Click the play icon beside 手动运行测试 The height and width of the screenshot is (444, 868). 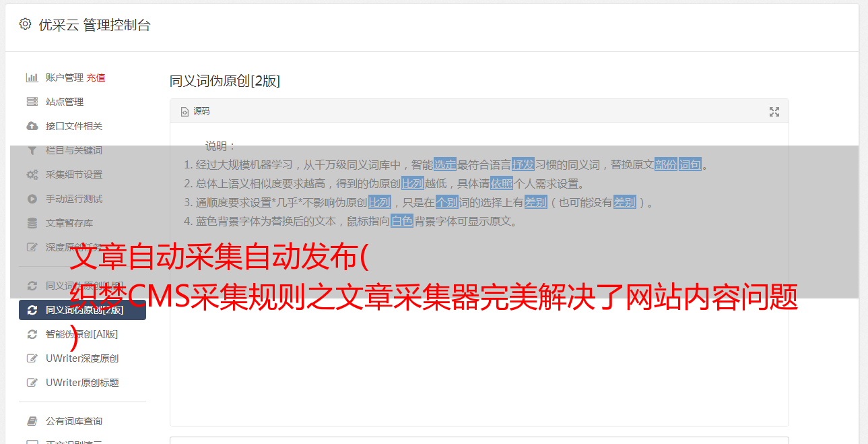(x=32, y=199)
